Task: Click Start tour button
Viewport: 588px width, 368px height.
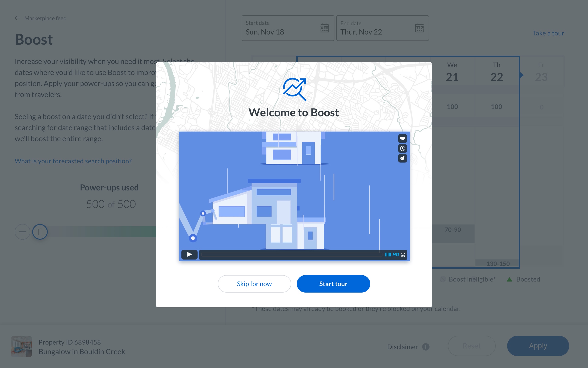Action: (333, 284)
